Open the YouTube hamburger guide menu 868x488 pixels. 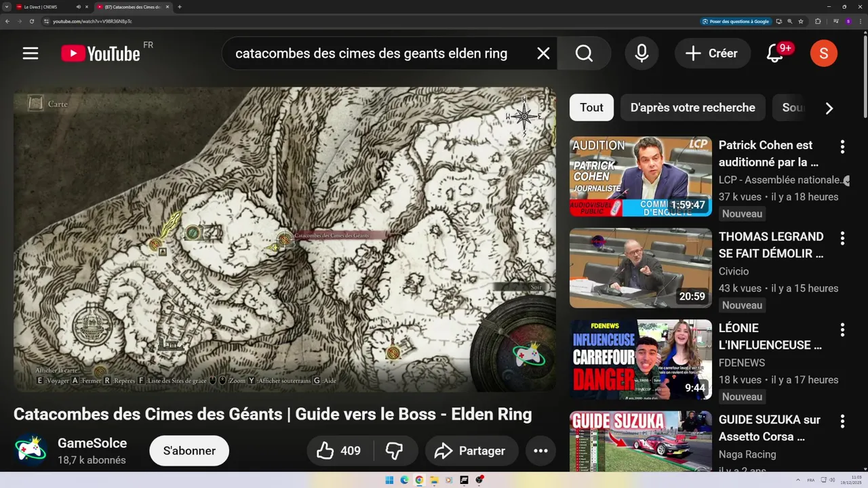[31, 54]
